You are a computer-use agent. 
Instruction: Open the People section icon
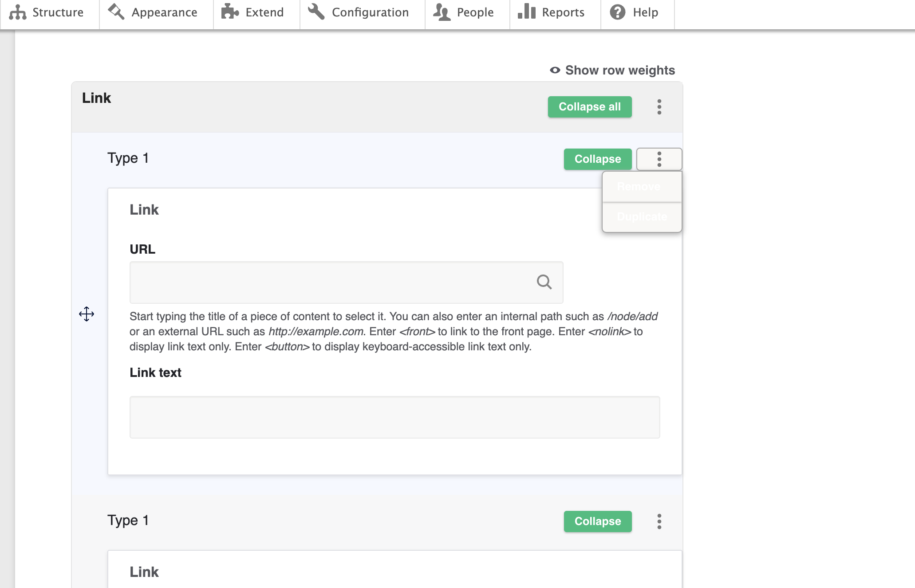point(441,12)
